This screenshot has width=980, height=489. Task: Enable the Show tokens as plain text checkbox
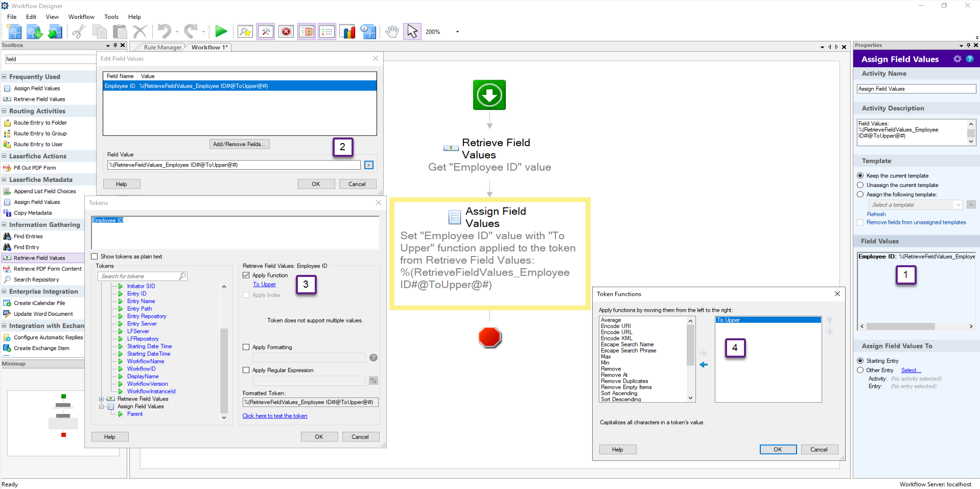point(95,257)
